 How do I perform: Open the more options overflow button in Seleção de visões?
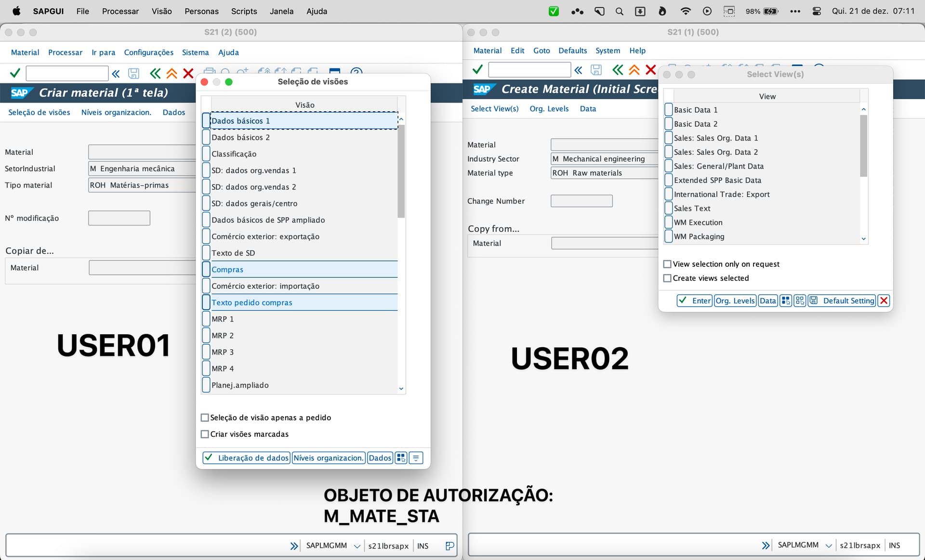(416, 458)
